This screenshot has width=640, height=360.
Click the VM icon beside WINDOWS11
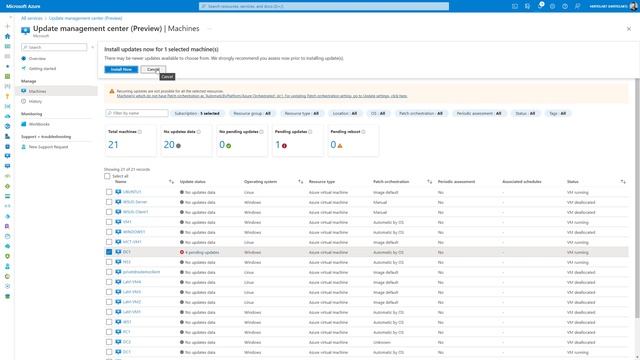click(118, 232)
